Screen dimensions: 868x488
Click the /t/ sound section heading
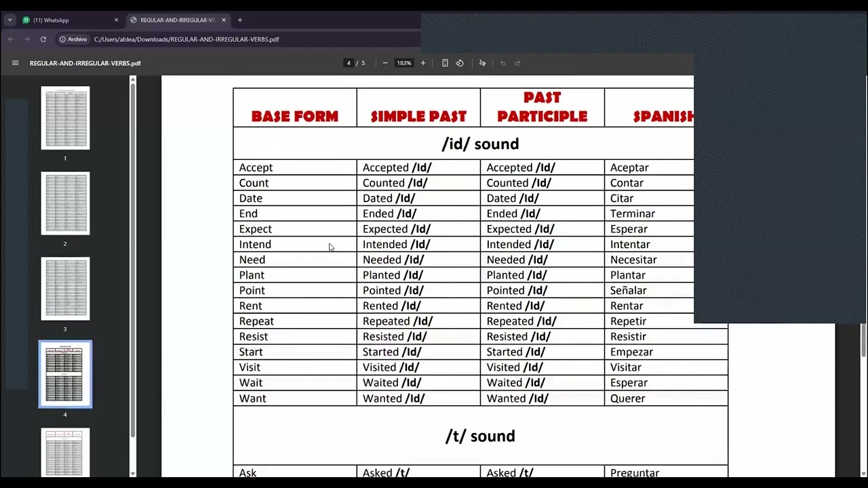click(x=480, y=436)
